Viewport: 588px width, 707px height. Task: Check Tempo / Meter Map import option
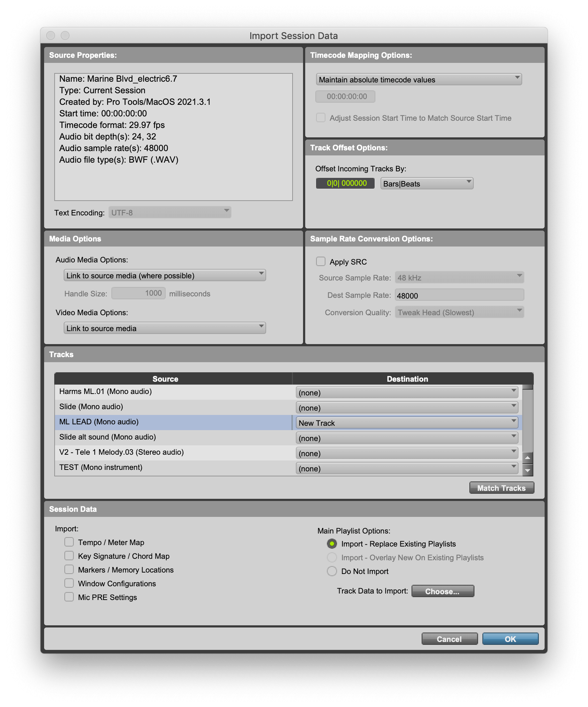tap(69, 542)
